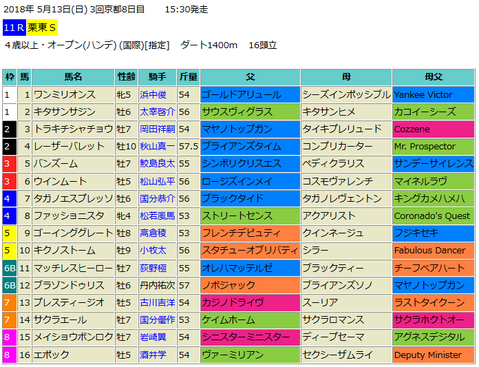The image size is (479, 367).
Task: Click sire cell カジノドライヴ
Action: click(250, 303)
